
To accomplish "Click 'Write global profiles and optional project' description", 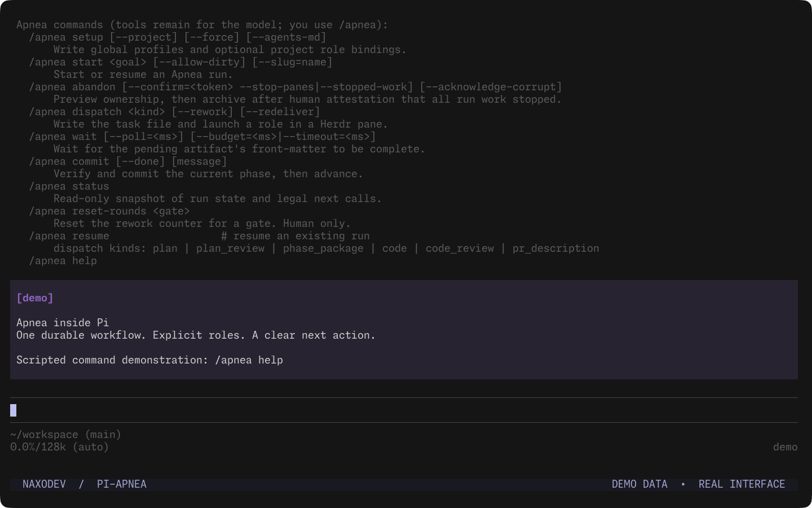I will pos(230,50).
